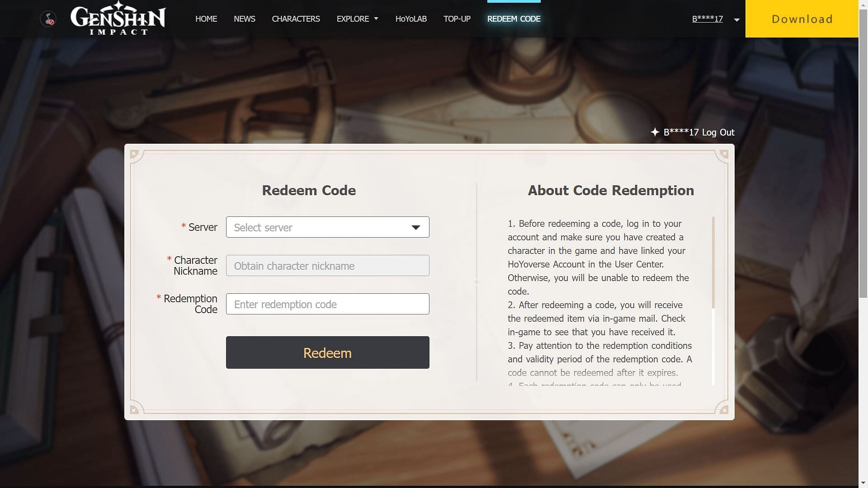Expand the Server selection dropdown
This screenshot has width=868, height=488.
(327, 227)
